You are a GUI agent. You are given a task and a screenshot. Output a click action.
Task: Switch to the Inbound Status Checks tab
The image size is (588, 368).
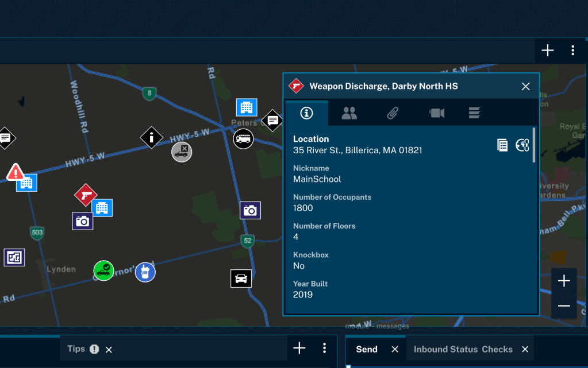(463, 349)
